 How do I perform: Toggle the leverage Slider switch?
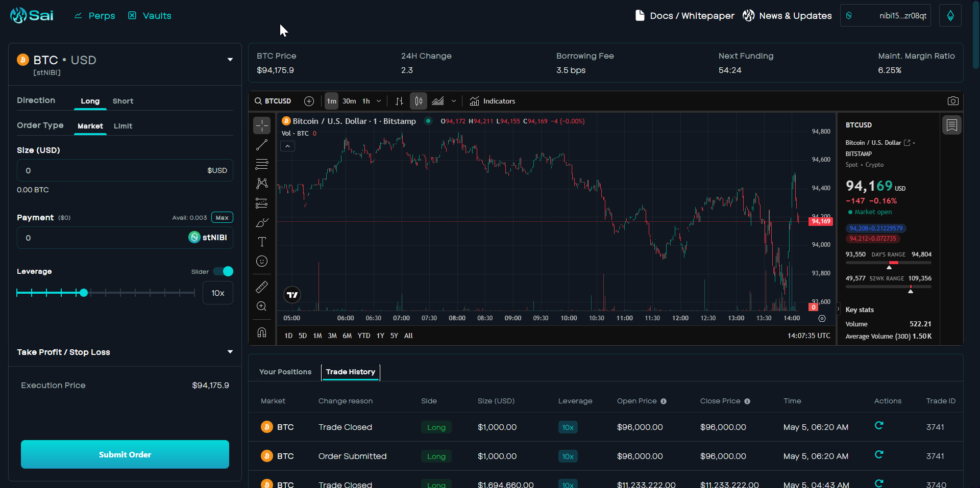click(223, 271)
